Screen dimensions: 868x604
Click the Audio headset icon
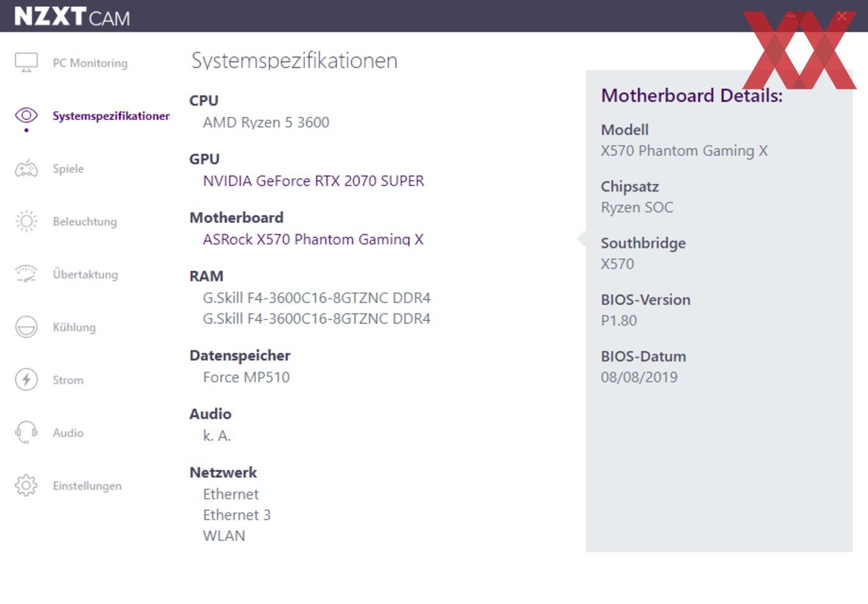(x=26, y=432)
